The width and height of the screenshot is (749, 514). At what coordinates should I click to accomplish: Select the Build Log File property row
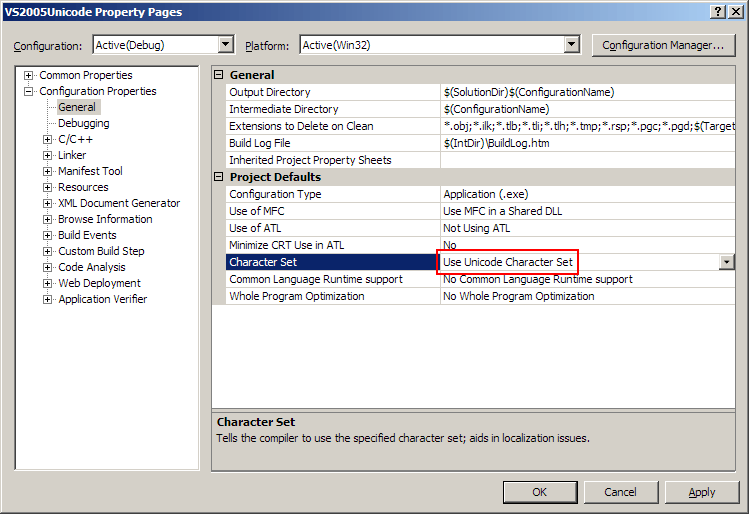pos(480,143)
